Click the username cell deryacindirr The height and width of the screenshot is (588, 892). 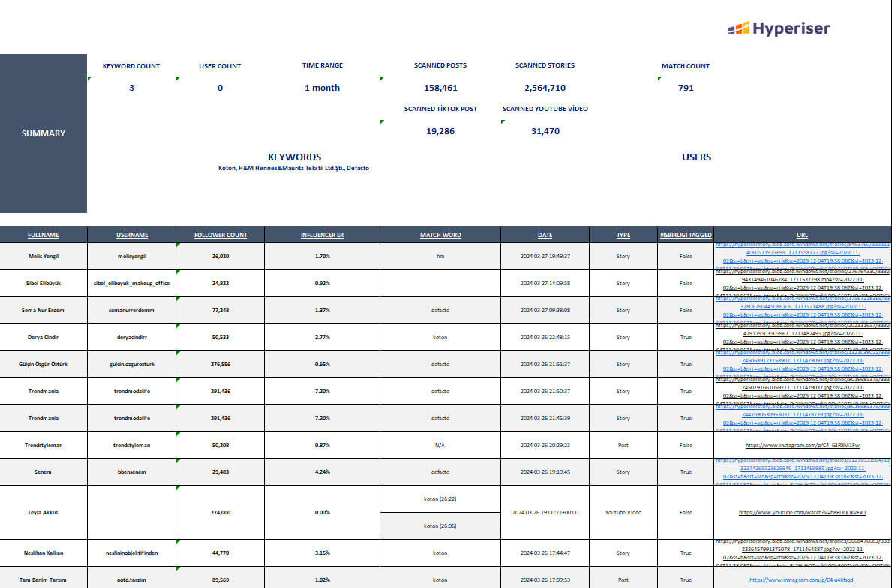pyautogui.click(x=132, y=337)
